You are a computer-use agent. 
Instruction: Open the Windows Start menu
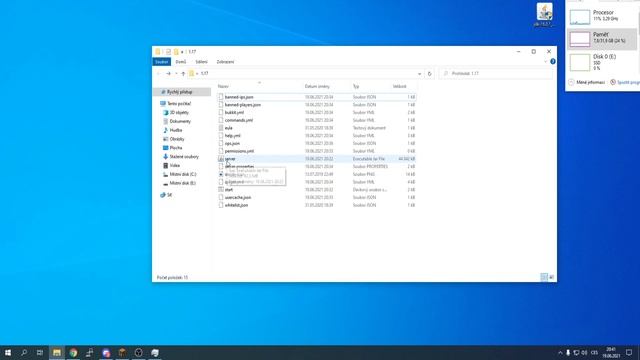click(x=8, y=353)
